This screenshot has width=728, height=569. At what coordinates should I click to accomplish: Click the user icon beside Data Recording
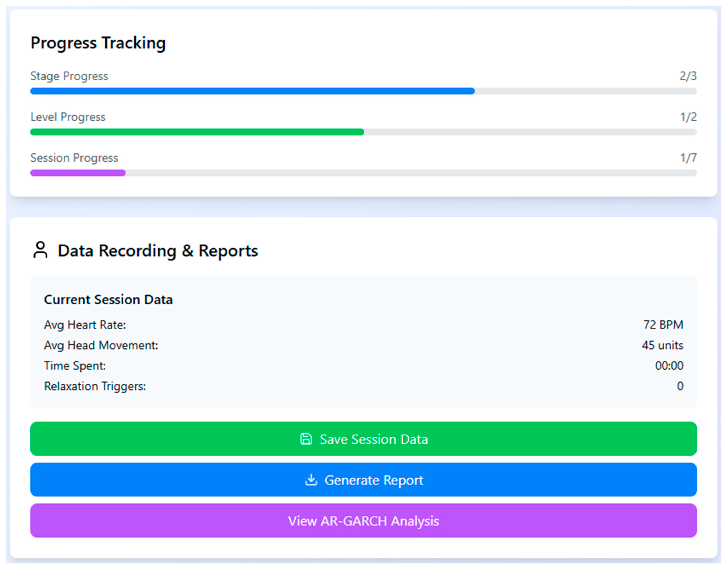click(x=40, y=250)
